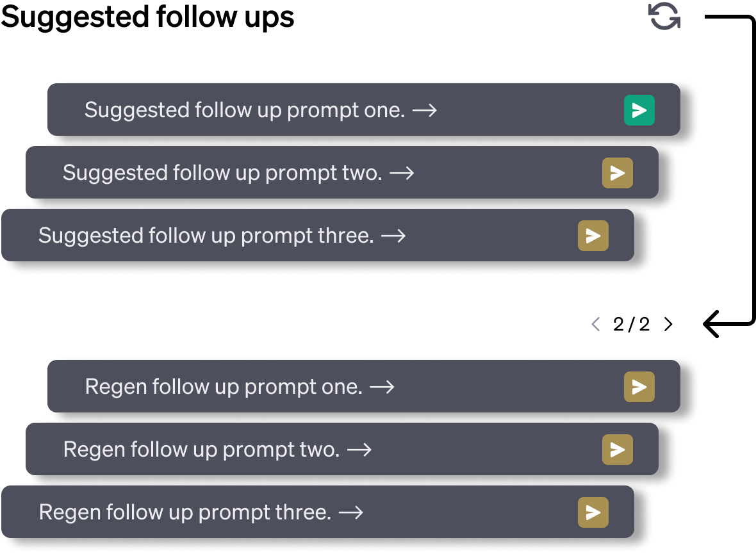Hit send icon on Regen prompt one

[639, 387]
